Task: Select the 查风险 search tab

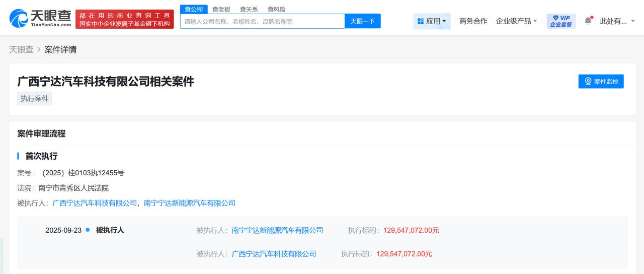Action: coord(276,9)
